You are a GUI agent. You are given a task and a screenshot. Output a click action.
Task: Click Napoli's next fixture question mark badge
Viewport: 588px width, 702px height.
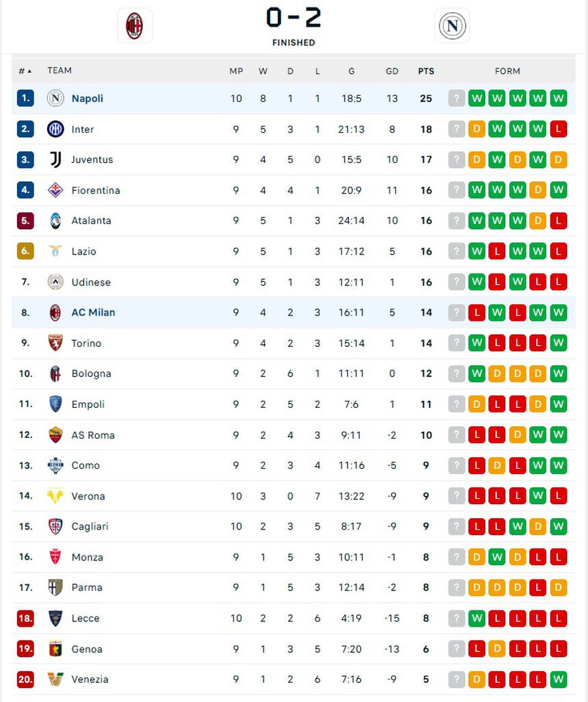[456, 99]
